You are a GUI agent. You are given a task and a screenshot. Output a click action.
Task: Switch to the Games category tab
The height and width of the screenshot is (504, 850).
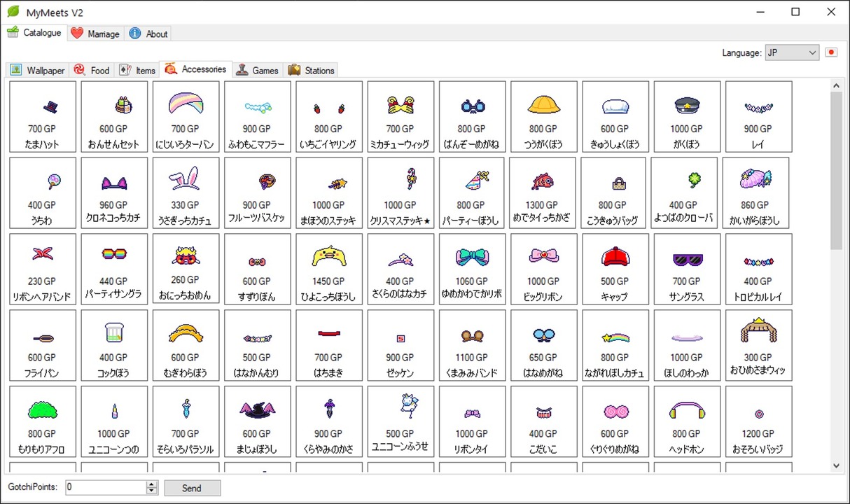(258, 70)
